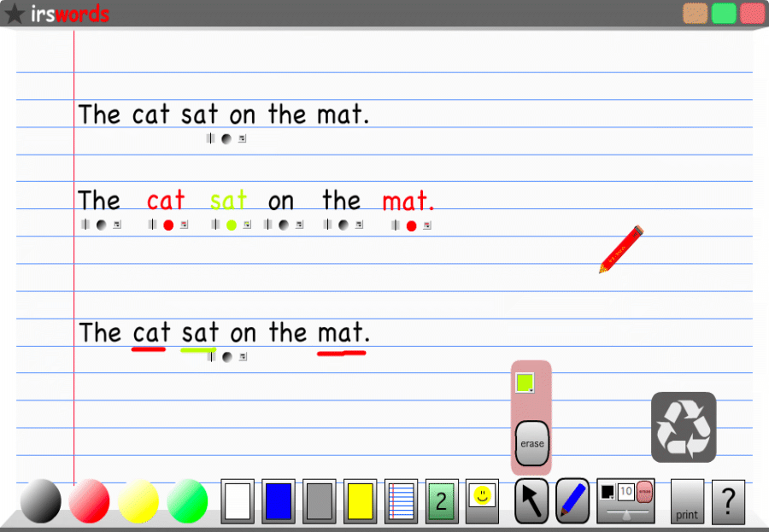769x532 pixels.
Task: Pick the red color ball
Action: 89,500
